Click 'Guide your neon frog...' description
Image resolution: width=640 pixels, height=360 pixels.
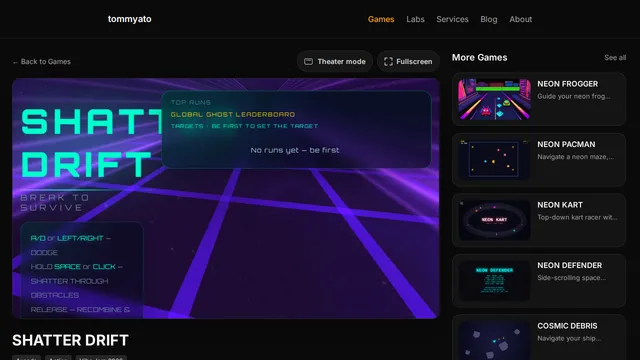(574, 96)
